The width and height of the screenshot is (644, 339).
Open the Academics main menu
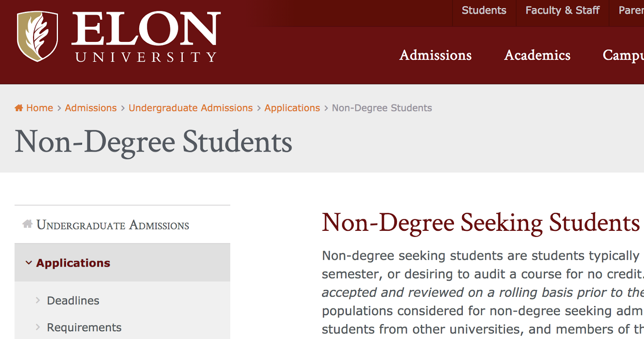pos(537,55)
